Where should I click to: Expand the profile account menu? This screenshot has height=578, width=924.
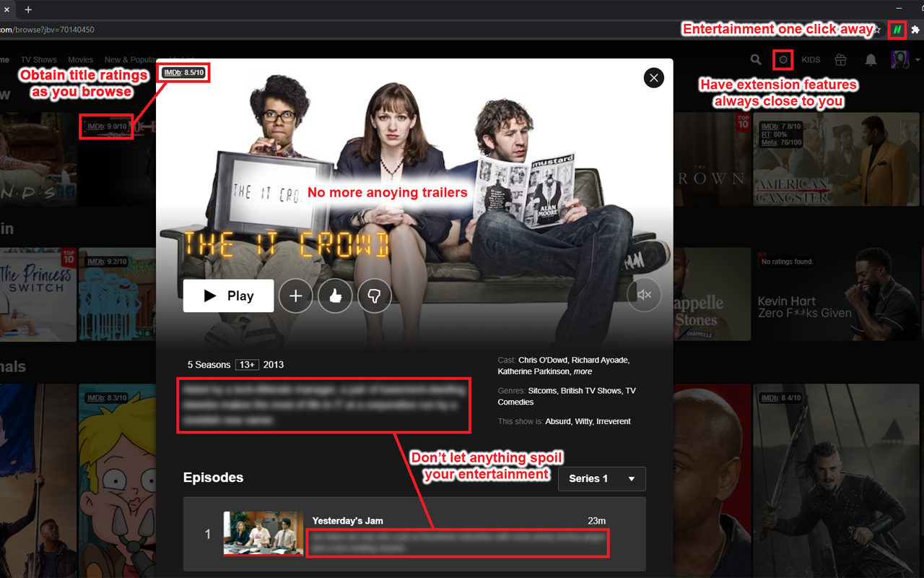(x=905, y=59)
